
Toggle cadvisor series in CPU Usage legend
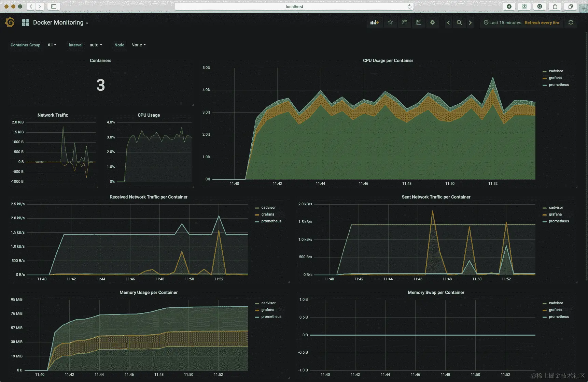tap(556, 71)
